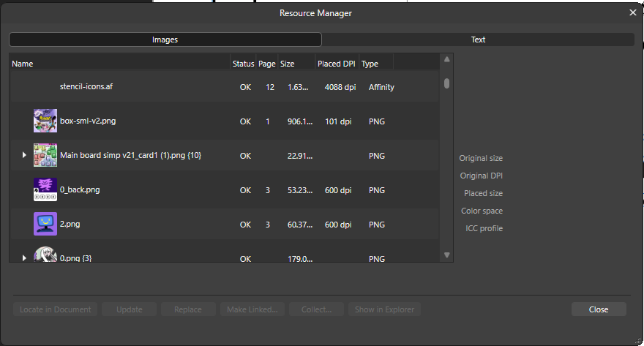Screen dimensions: 644x346
Task: Click the 22.91... size cell
Action: (x=300, y=156)
